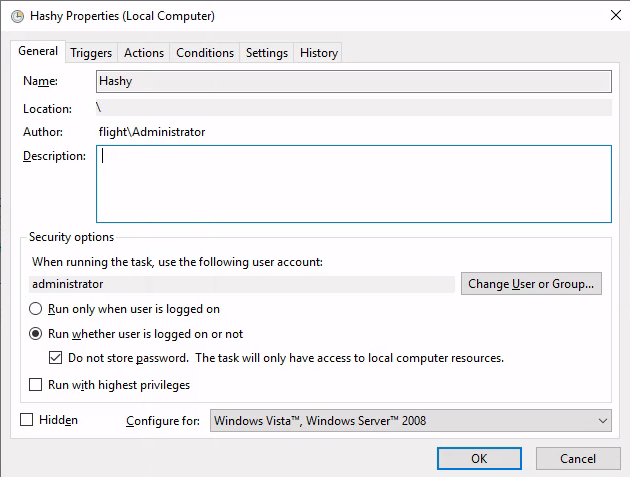Select the Settings tab
Image resolution: width=630 pixels, height=477 pixels.
pyautogui.click(x=267, y=53)
